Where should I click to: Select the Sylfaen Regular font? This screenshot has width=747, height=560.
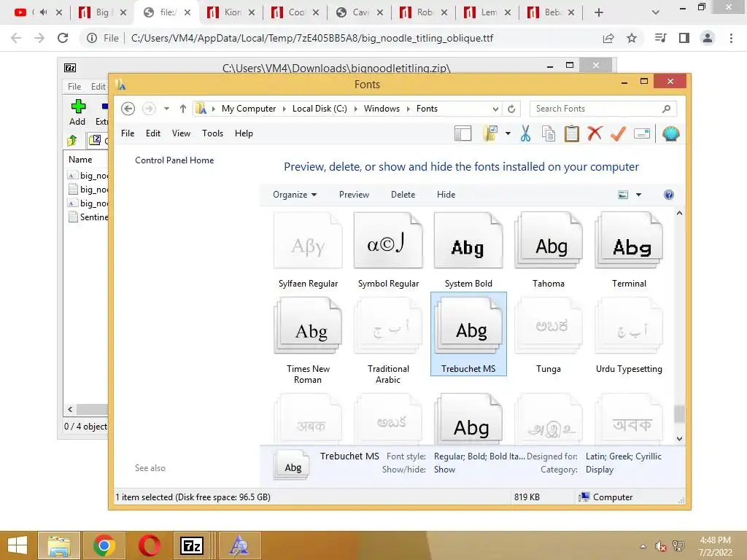point(309,251)
